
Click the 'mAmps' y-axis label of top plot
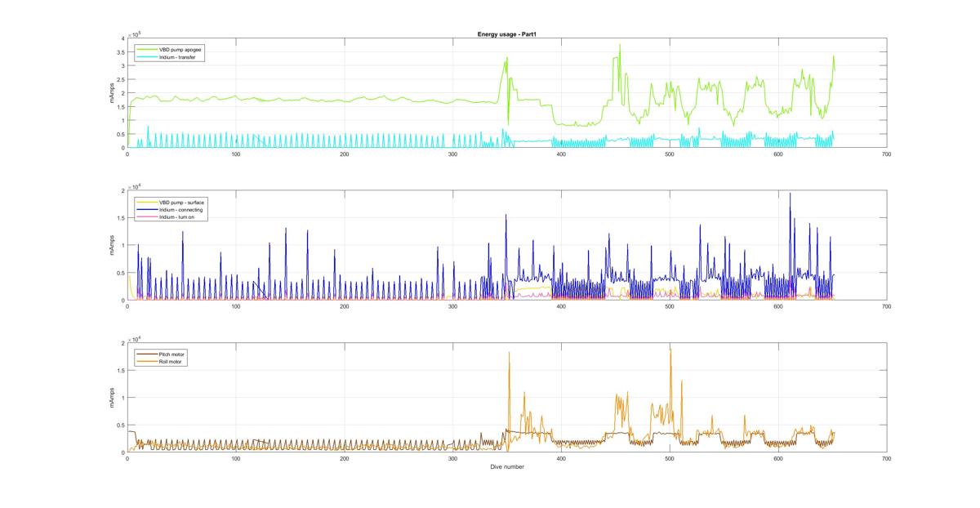point(113,92)
